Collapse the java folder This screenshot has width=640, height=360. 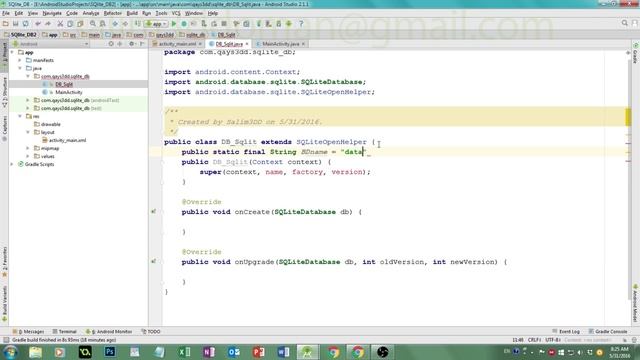click(x=20, y=68)
